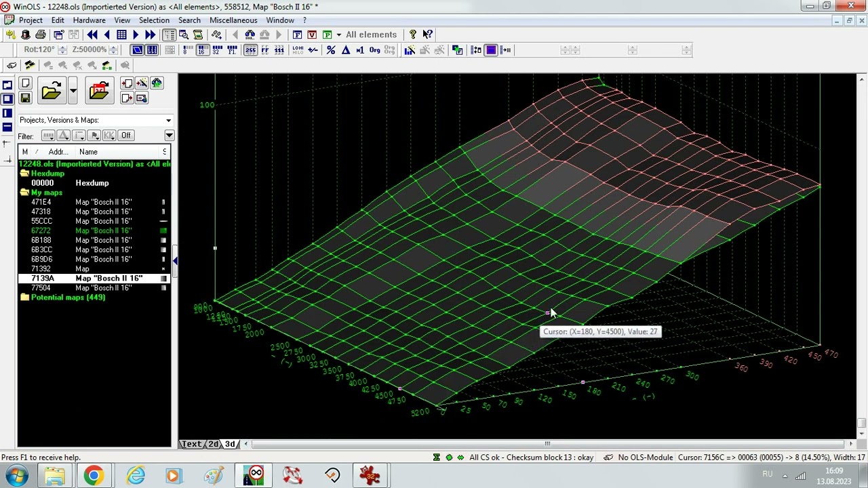Click the save floppy disk icon
This screenshot has height=488, width=868.
(25, 98)
